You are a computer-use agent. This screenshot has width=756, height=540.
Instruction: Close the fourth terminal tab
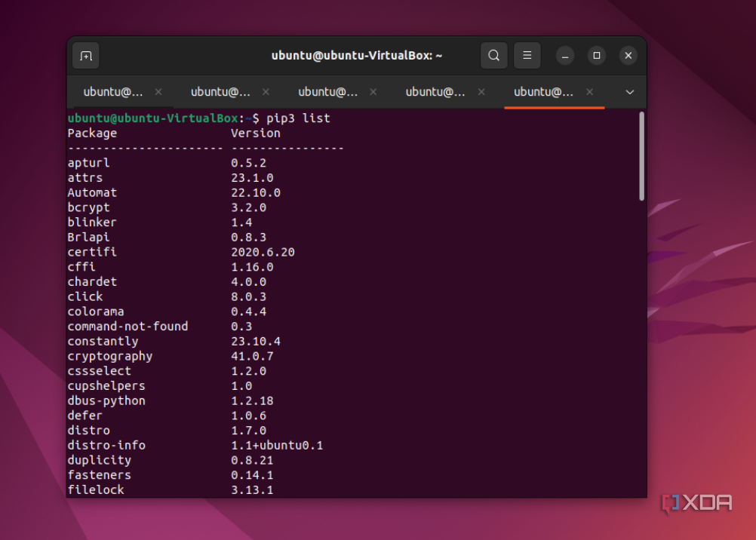481,92
